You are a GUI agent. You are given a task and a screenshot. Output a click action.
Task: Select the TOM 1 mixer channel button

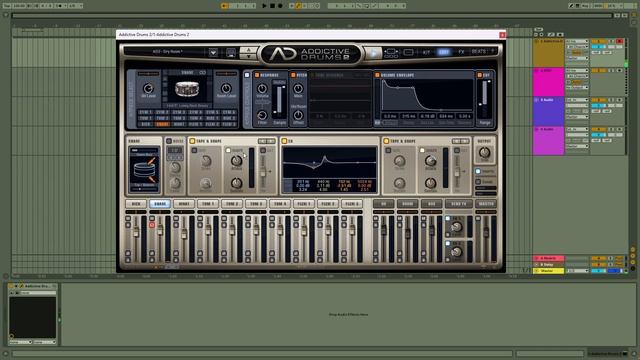tap(208, 204)
